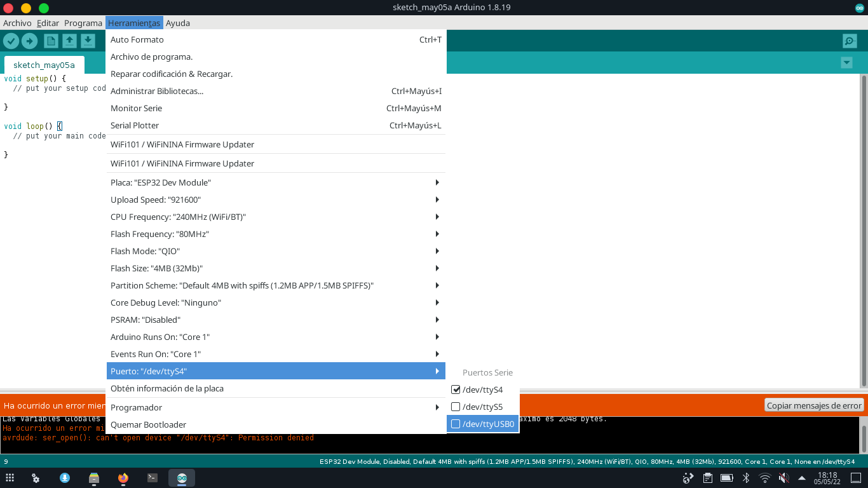
Task: Expand the CPU Frequency submenu
Action: [276, 217]
